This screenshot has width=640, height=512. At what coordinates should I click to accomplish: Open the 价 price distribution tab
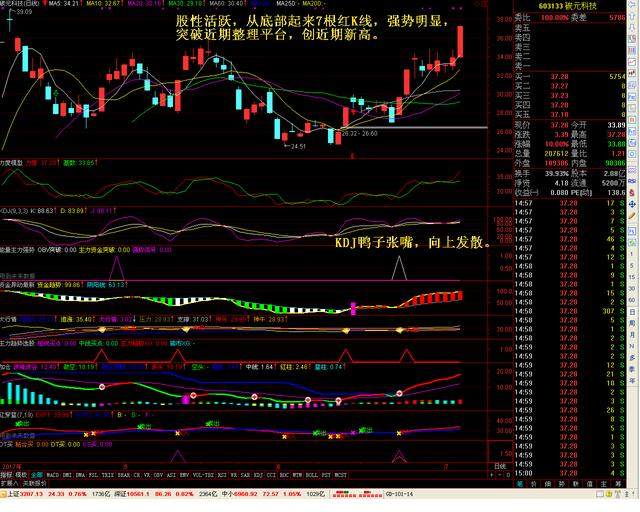(x=534, y=484)
